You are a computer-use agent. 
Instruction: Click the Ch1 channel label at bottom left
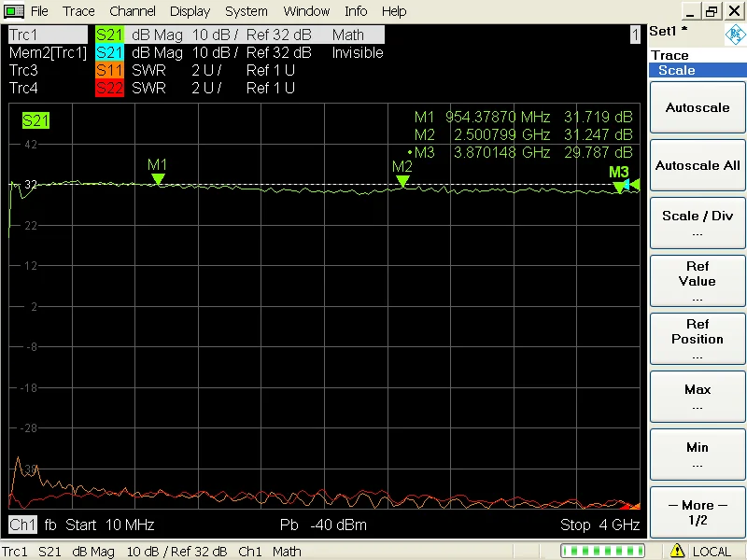pos(21,525)
